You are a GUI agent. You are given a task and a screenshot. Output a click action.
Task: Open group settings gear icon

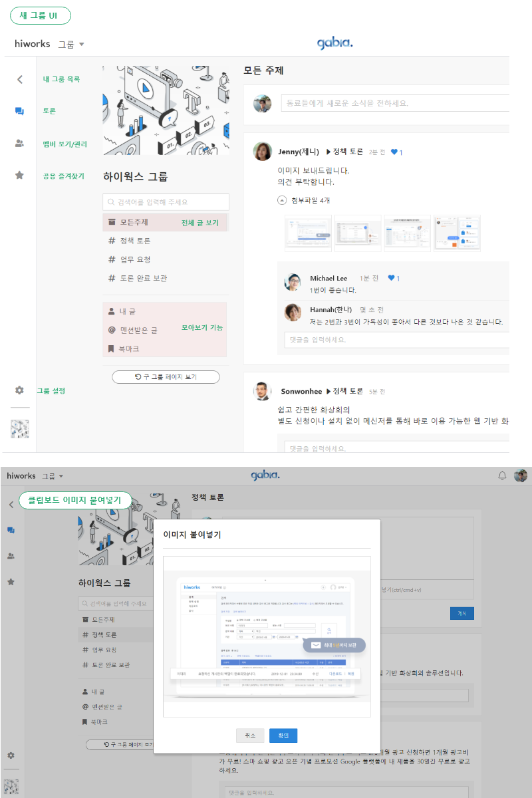click(x=19, y=390)
